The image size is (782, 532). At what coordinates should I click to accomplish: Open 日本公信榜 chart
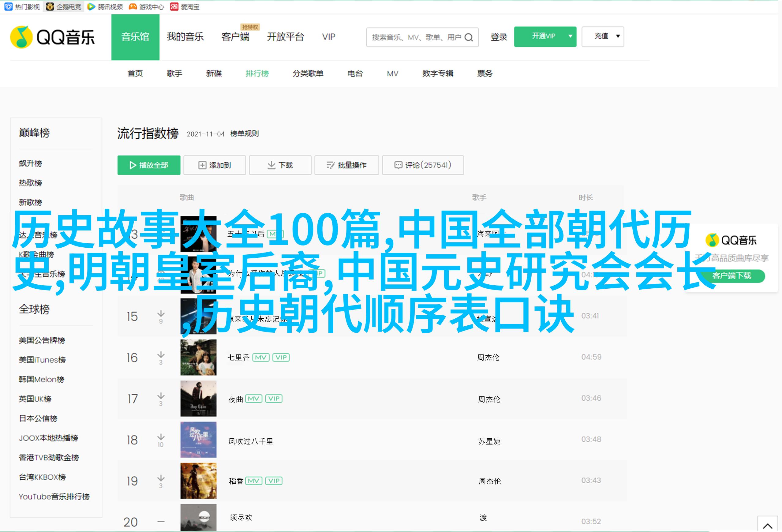click(38, 418)
